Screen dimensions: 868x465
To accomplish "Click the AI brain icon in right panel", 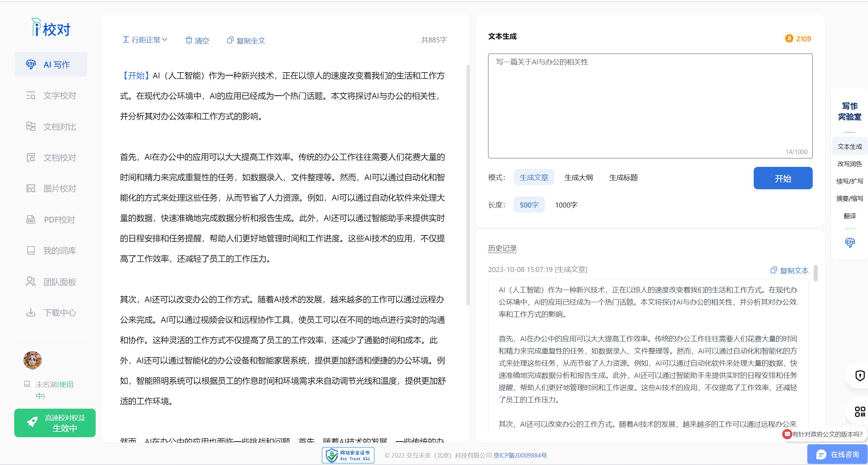I will [x=849, y=243].
